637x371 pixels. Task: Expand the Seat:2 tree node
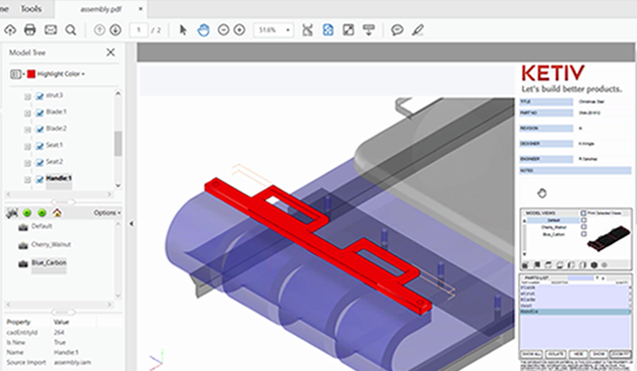click(27, 163)
